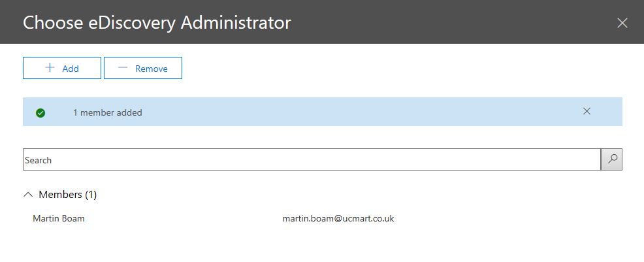The width and height of the screenshot is (644, 262).
Task: Click the blank space right of Members (1)
Action: point(327,194)
